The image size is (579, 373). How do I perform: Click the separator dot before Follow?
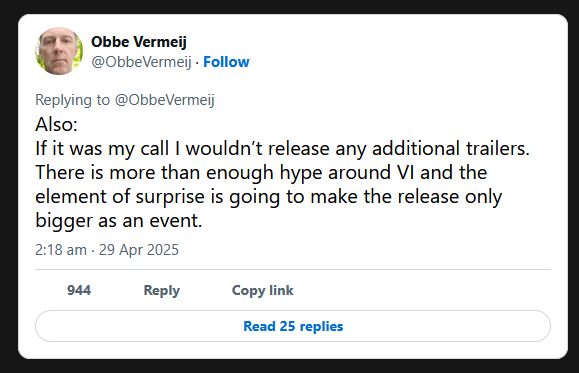pos(198,63)
